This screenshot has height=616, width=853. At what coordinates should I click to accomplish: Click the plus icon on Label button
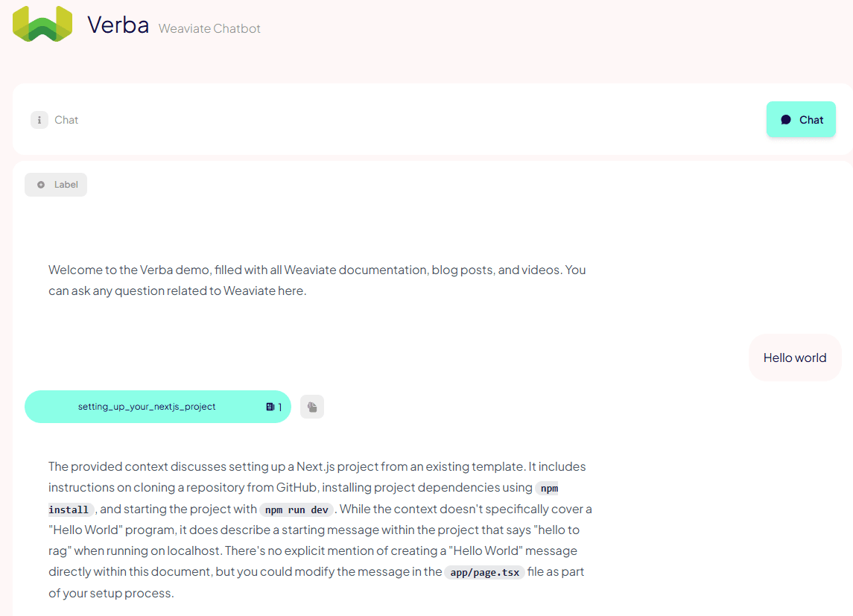click(41, 185)
